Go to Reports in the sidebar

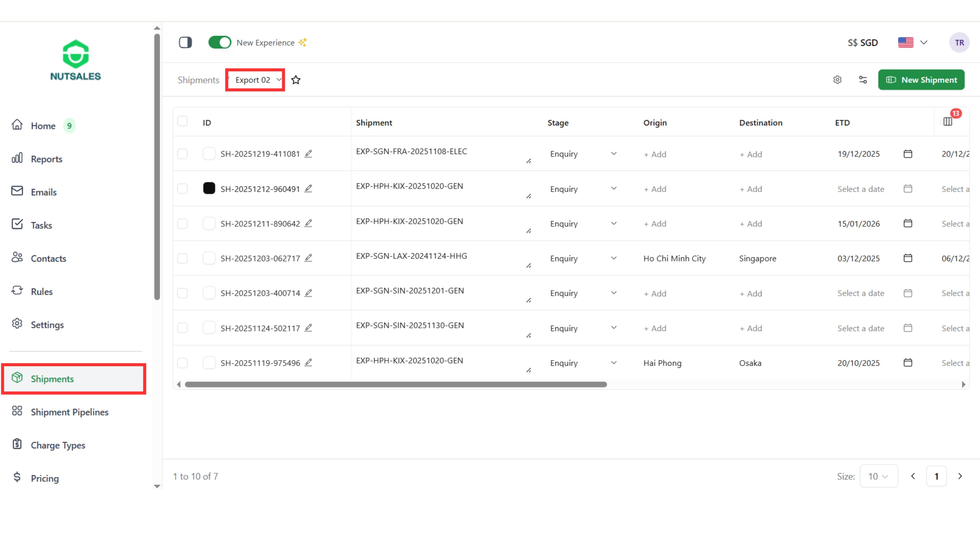47,159
